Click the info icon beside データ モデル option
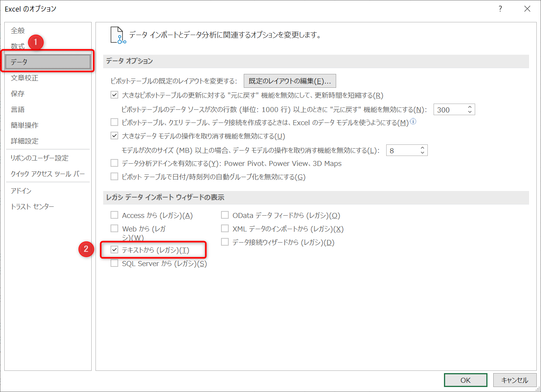The image size is (541, 392). click(x=413, y=121)
